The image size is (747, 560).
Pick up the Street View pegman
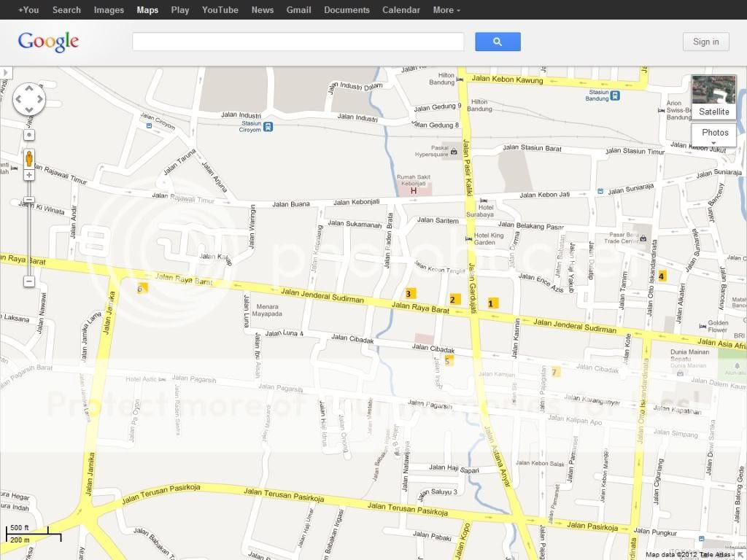pyautogui.click(x=29, y=158)
